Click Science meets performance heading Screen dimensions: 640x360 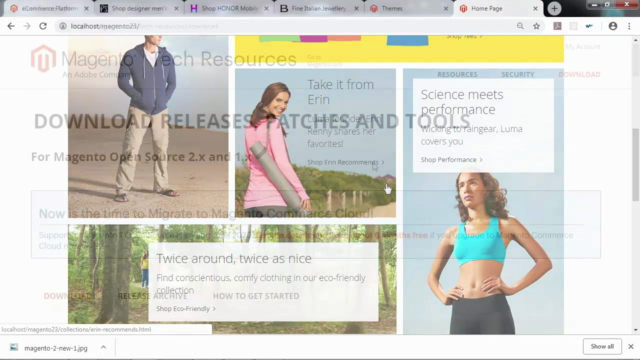coord(462,102)
